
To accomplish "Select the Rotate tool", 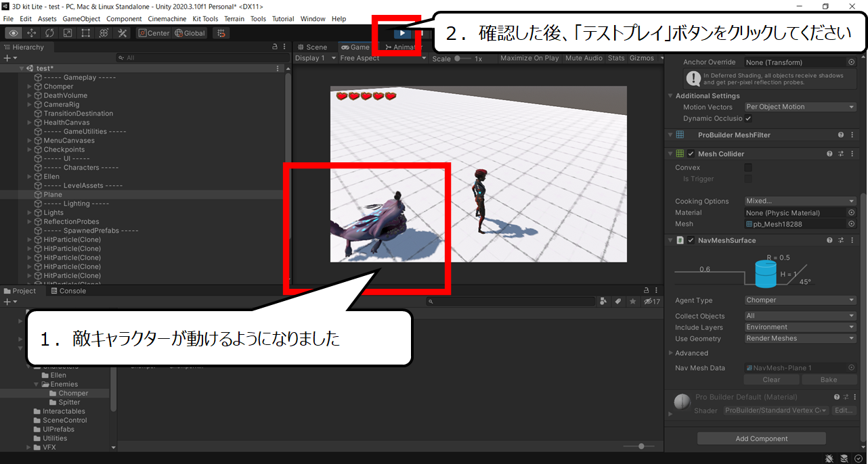I will [x=50, y=33].
